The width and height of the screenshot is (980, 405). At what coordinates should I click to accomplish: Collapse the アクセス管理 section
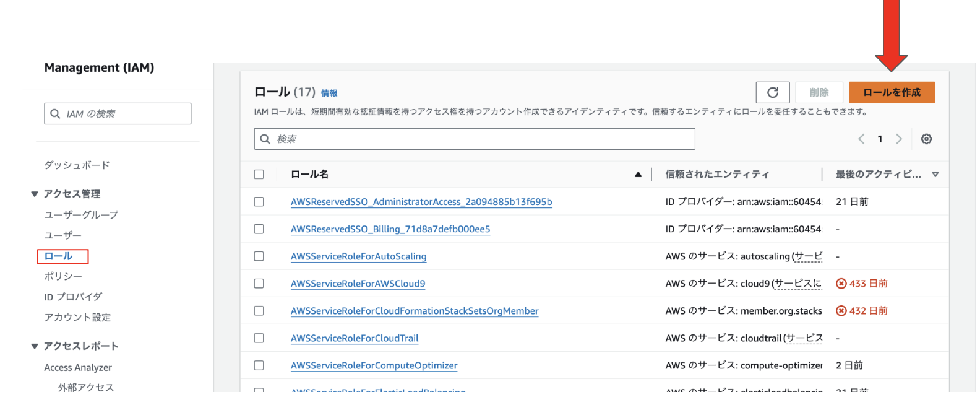pos(35,194)
